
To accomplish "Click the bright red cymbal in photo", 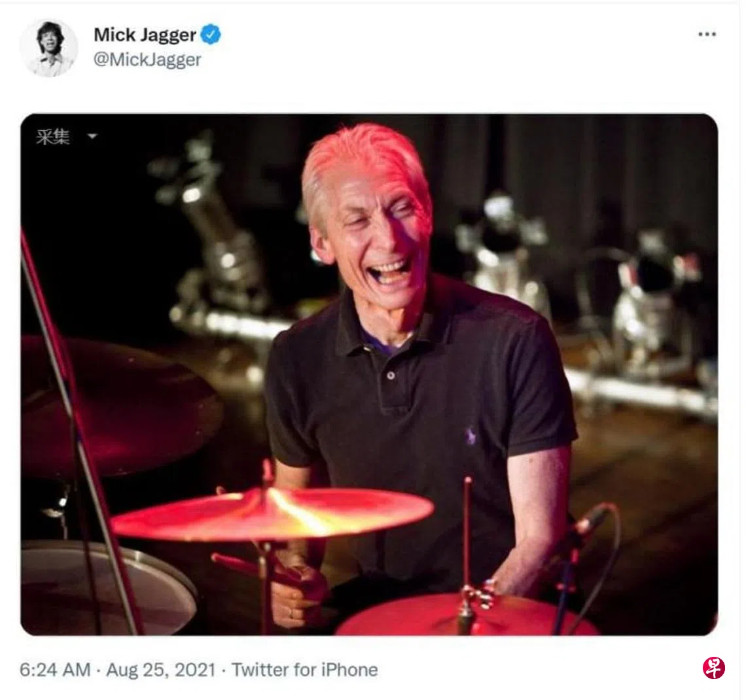I will (x=272, y=514).
